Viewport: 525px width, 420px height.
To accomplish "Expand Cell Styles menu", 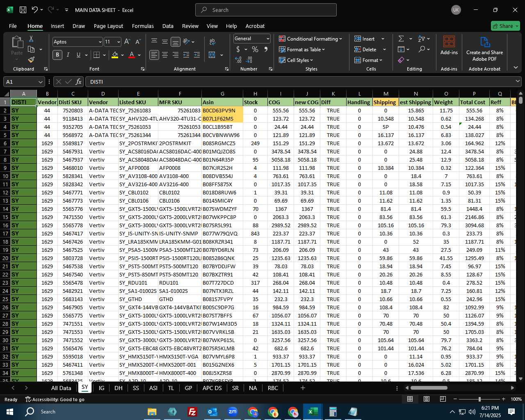I will [x=296, y=60].
